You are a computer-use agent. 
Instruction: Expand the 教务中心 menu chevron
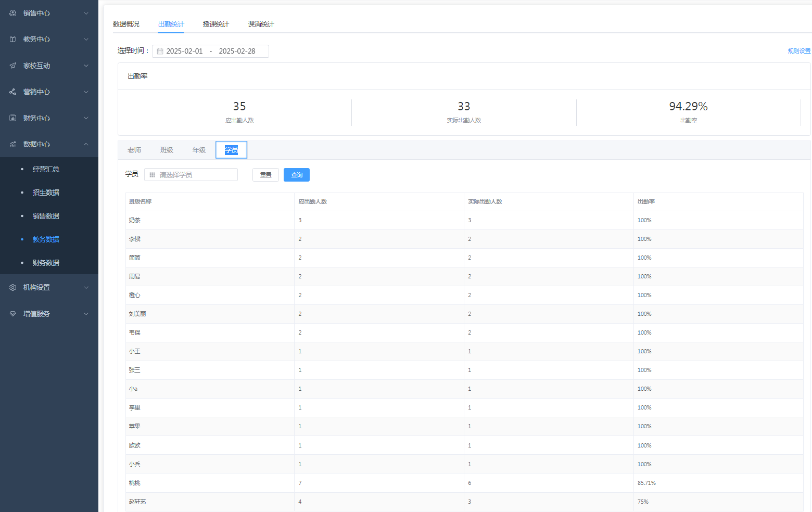coord(86,39)
